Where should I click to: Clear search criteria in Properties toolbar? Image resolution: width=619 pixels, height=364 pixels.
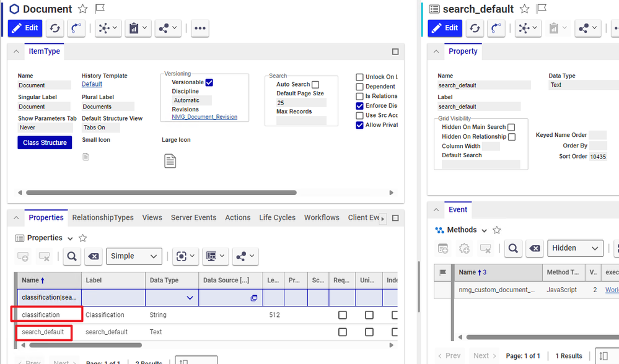coord(92,256)
